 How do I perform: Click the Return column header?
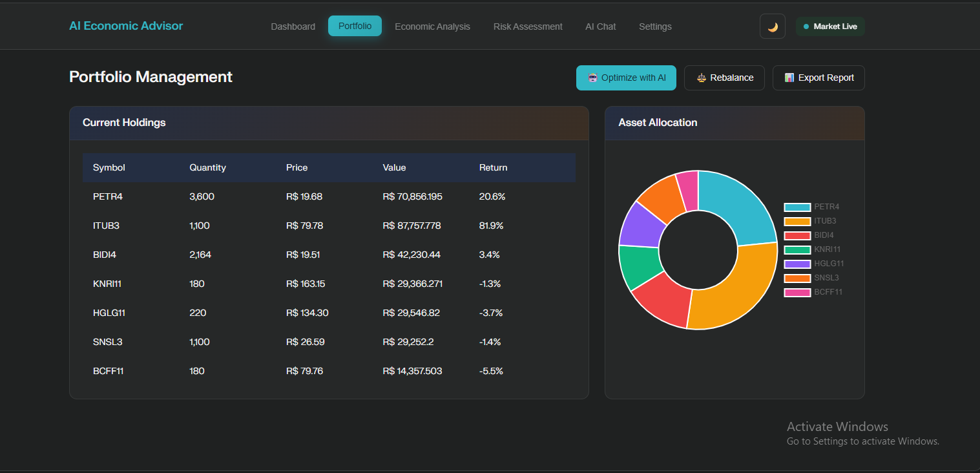coord(493,168)
